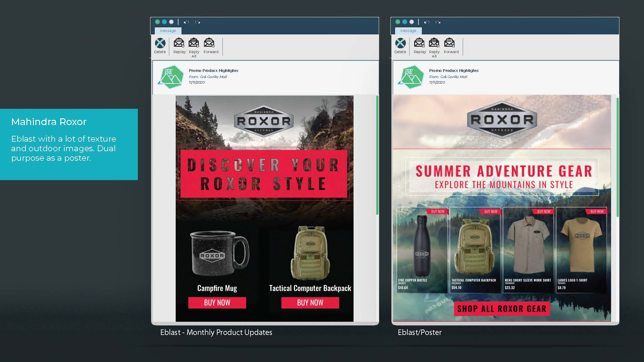Click the teal window dot in the left title bar

[164, 22]
